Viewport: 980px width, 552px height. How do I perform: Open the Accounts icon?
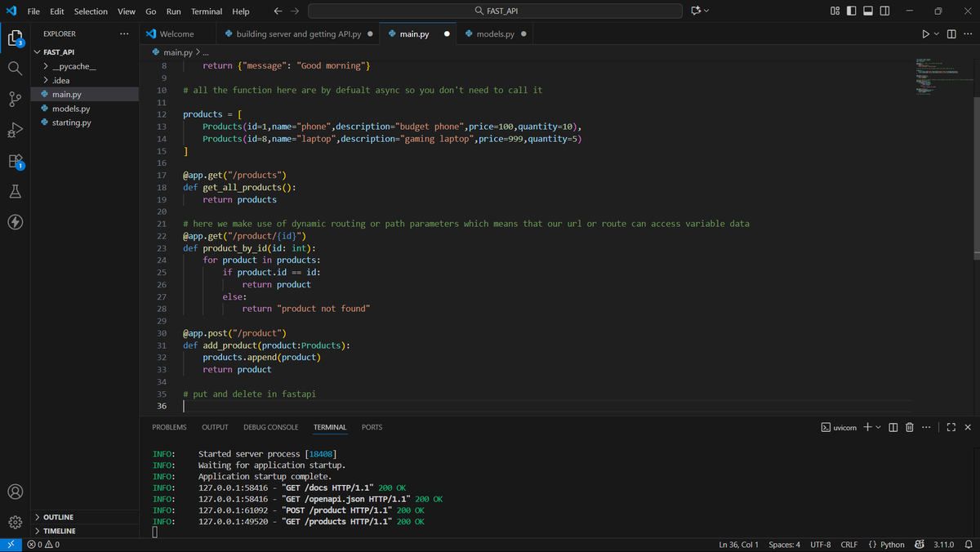(x=15, y=492)
